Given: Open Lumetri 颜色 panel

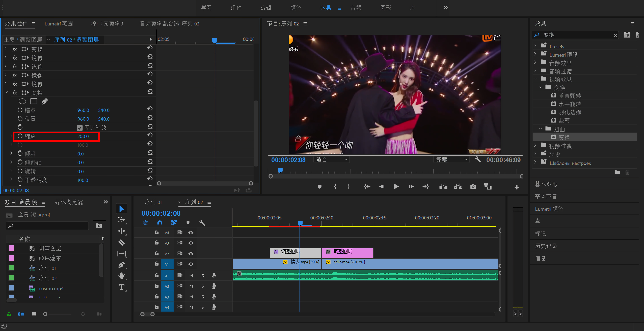Looking at the screenshot, I should click(x=549, y=209).
